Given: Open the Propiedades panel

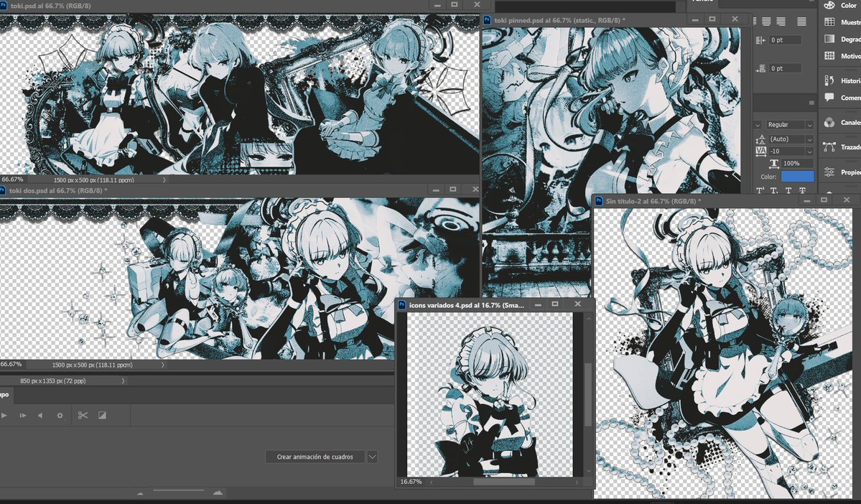Looking at the screenshot, I should [829, 172].
